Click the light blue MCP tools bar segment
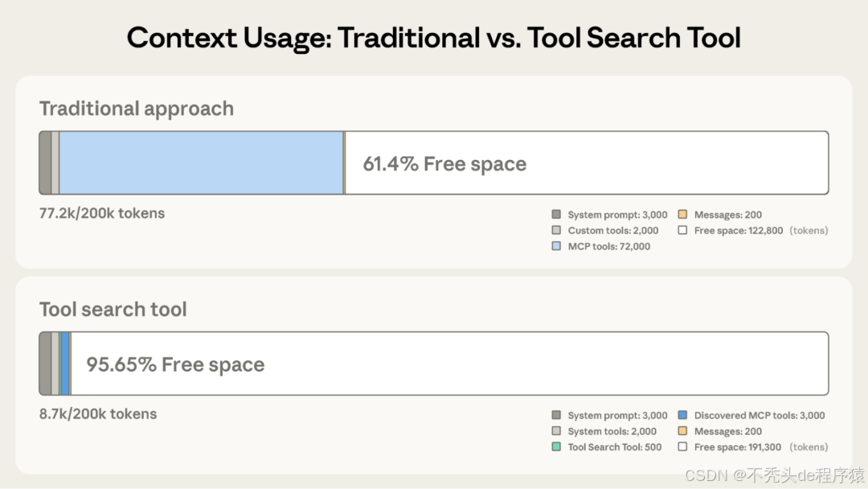The image size is (868, 489). click(x=201, y=162)
